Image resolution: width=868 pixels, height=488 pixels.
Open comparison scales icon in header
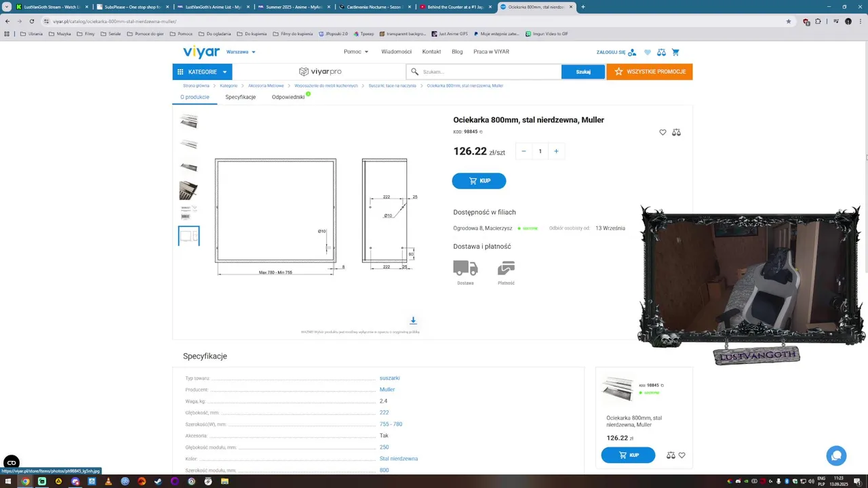tap(661, 52)
